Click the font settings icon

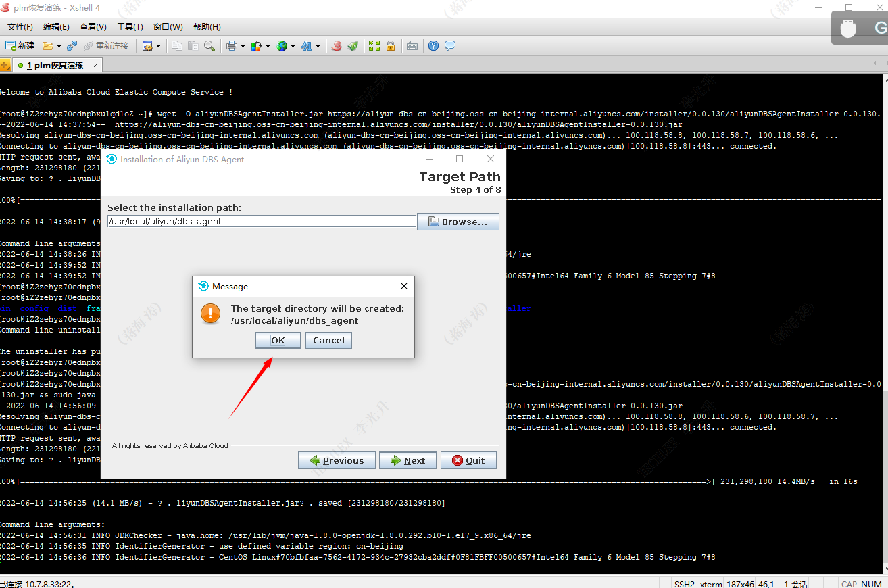click(306, 46)
